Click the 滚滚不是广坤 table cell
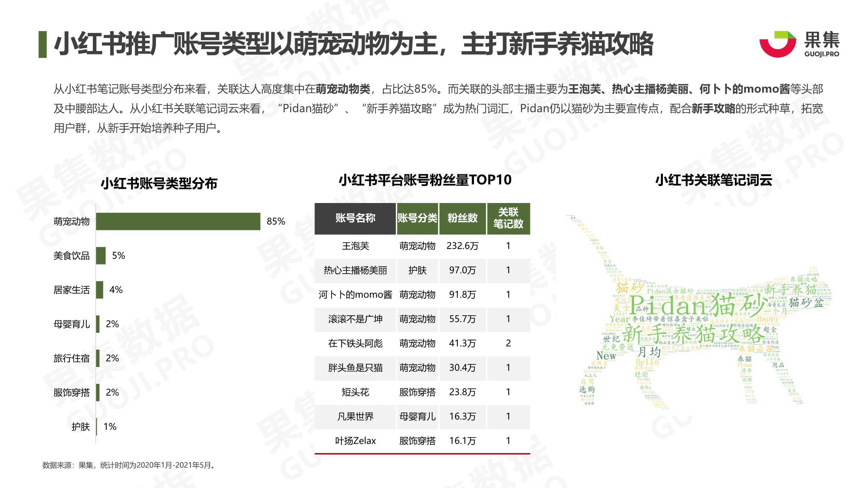This screenshot has width=868, height=488. coord(356,319)
